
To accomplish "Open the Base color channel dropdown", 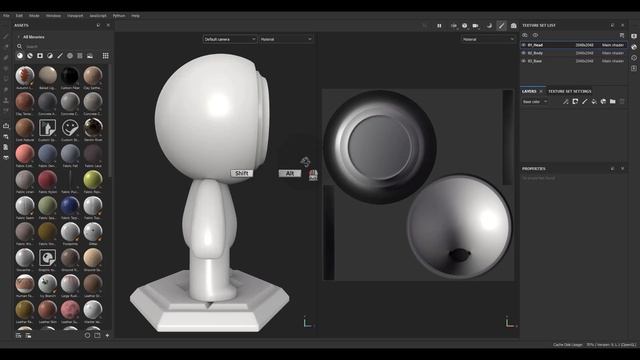I will pos(535,102).
